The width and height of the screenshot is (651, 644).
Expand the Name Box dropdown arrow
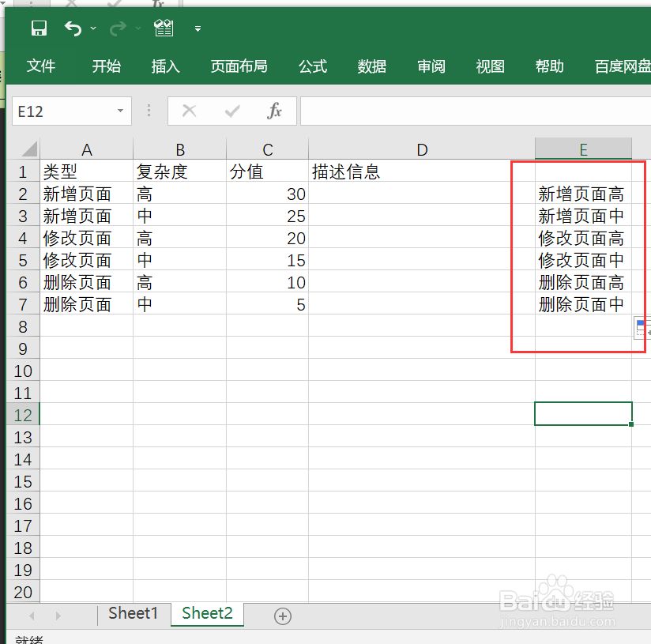120,111
